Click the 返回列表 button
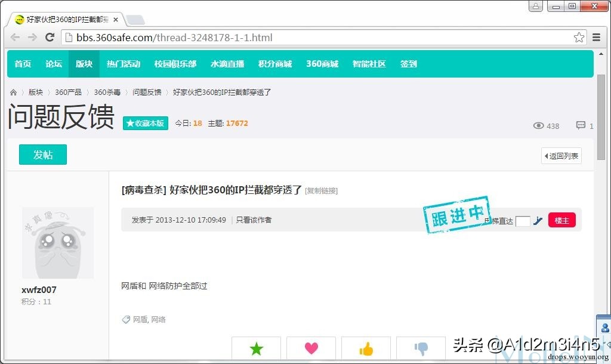Viewport: 611px width, 364px height. pyautogui.click(x=561, y=156)
